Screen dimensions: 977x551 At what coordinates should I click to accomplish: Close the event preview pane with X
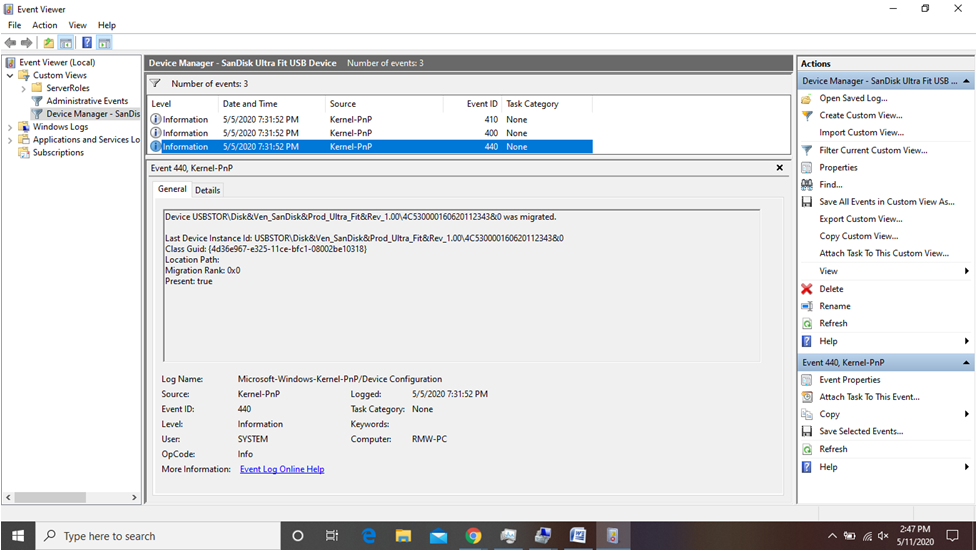tap(779, 168)
